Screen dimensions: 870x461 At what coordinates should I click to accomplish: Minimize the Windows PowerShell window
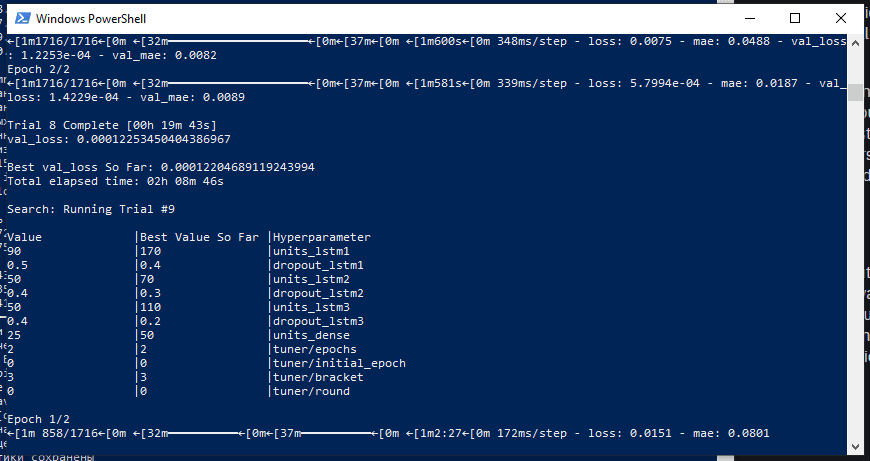[x=748, y=18]
